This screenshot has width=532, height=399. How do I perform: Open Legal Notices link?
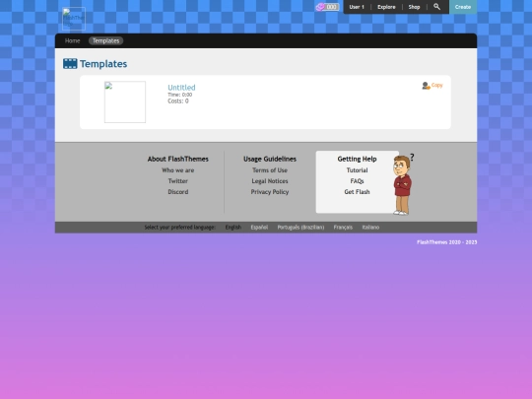[270, 181]
